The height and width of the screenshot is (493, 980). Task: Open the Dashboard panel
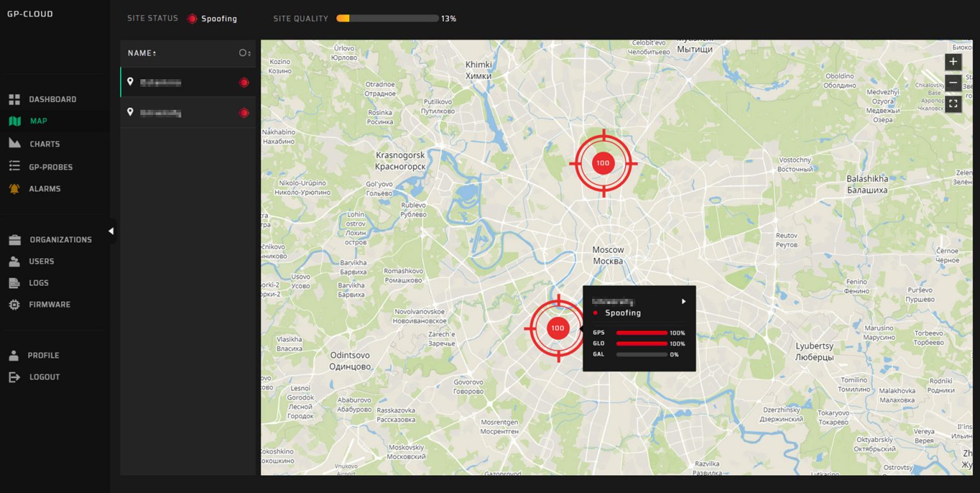coord(52,99)
